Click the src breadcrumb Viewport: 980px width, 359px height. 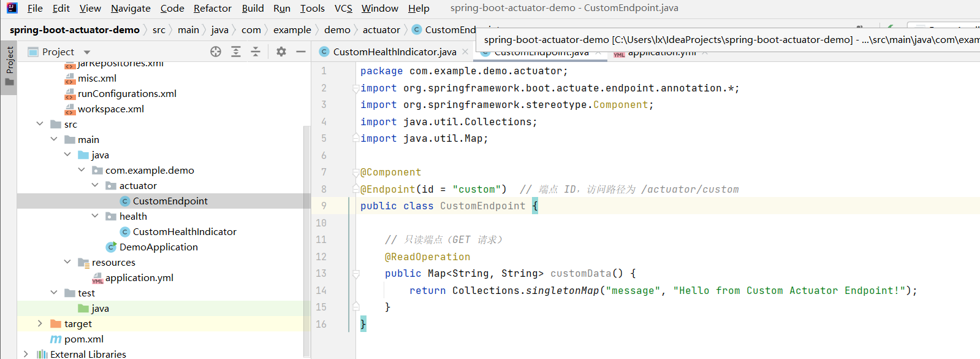coord(159,29)
